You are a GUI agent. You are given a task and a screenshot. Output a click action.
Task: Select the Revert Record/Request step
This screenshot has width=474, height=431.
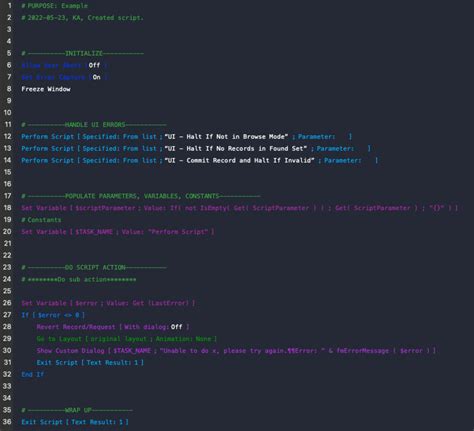113,327
